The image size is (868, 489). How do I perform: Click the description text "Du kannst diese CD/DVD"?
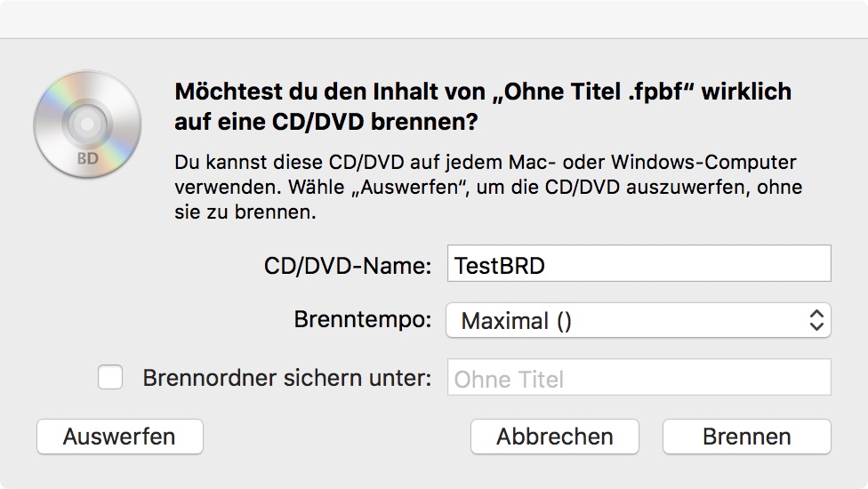click(276, 164)
